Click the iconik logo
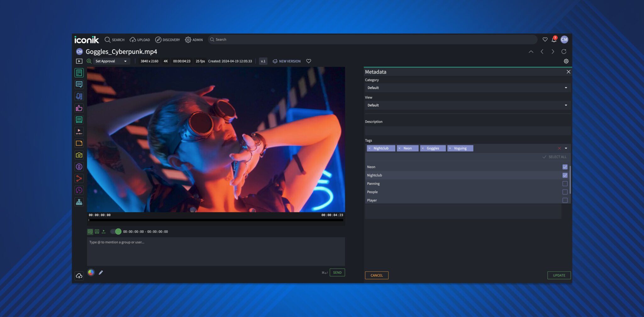The height and width of the screenshot is (317, 644). click(x=86, y=40)
